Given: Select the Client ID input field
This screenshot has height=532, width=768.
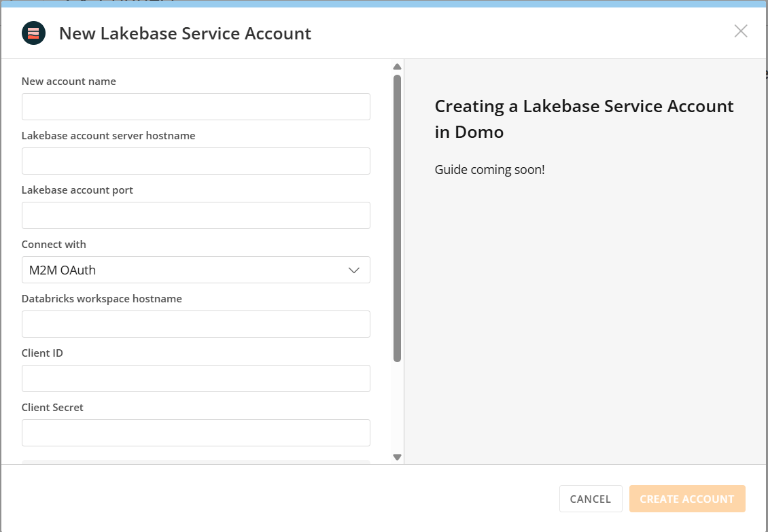Looking at the screenshot, I should click(196, 378).
